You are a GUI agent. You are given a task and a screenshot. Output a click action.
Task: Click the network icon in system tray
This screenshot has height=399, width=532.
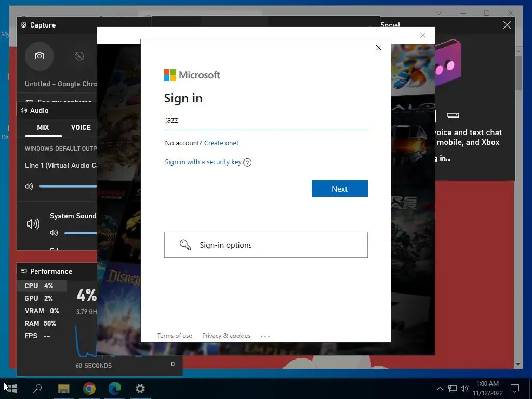[x=453, y=389]
